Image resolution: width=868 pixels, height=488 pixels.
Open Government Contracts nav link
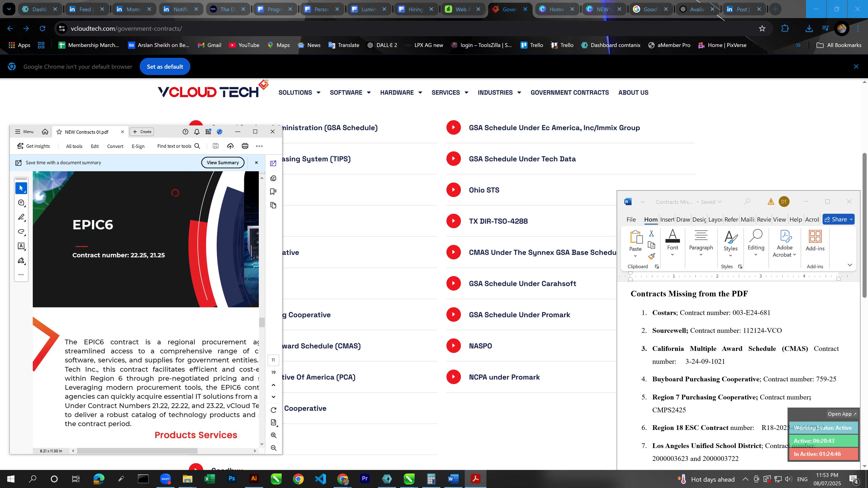569,93
